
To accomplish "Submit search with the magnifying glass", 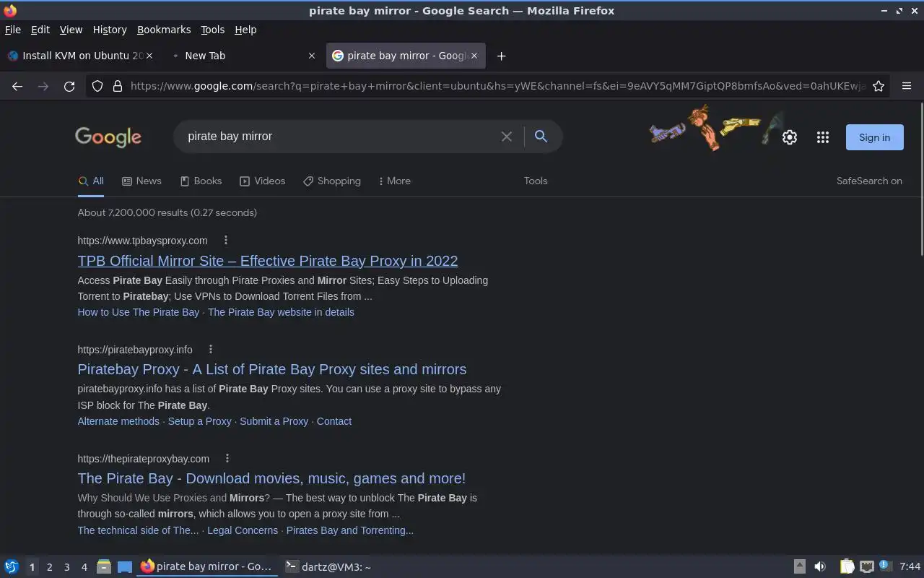I will coord(541,137).
